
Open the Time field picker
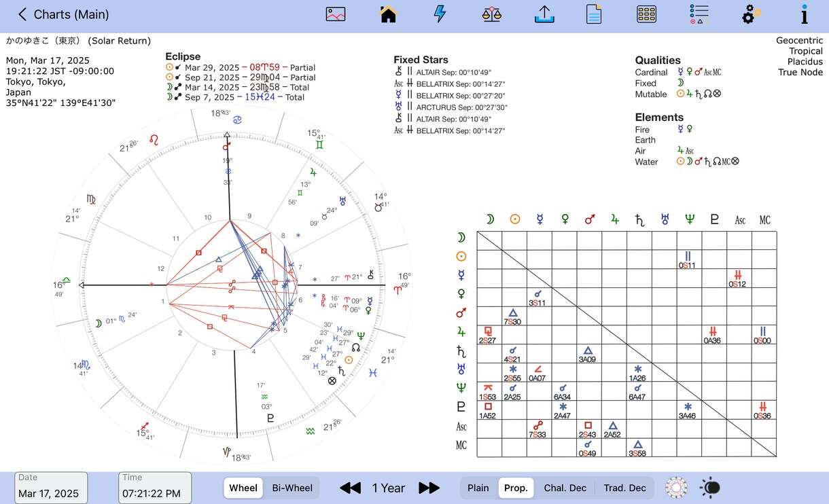(155, 488)
